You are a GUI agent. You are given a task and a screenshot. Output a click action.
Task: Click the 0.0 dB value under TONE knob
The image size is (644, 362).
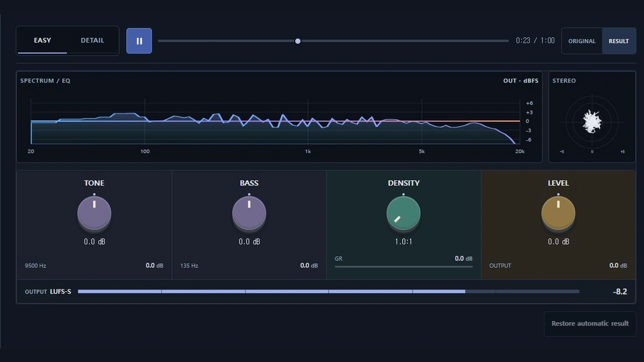[x=95, y=242]
